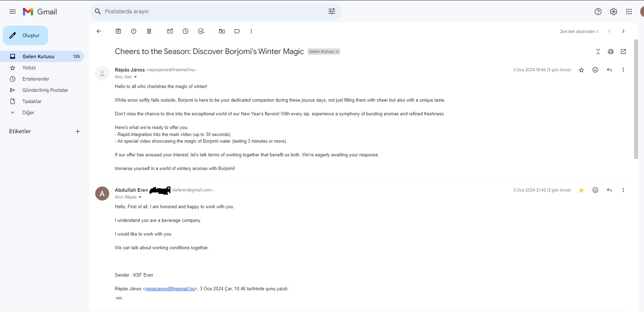Report this conversation as spam
The height and width of the screenshot is (312, 644).
134,31
